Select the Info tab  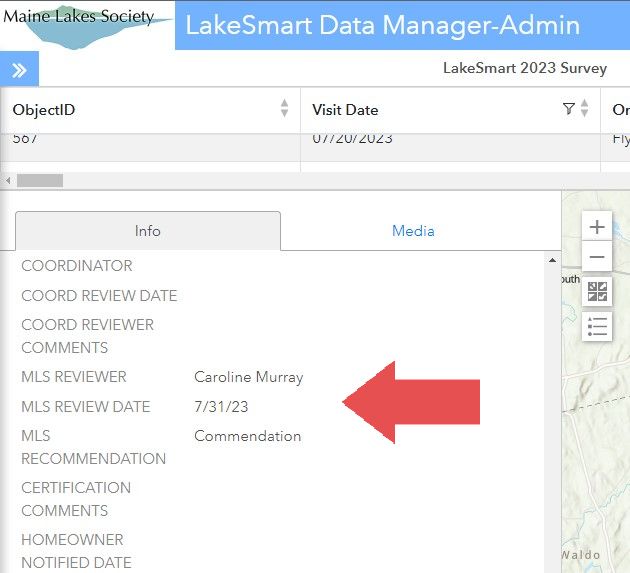(147, 231)
